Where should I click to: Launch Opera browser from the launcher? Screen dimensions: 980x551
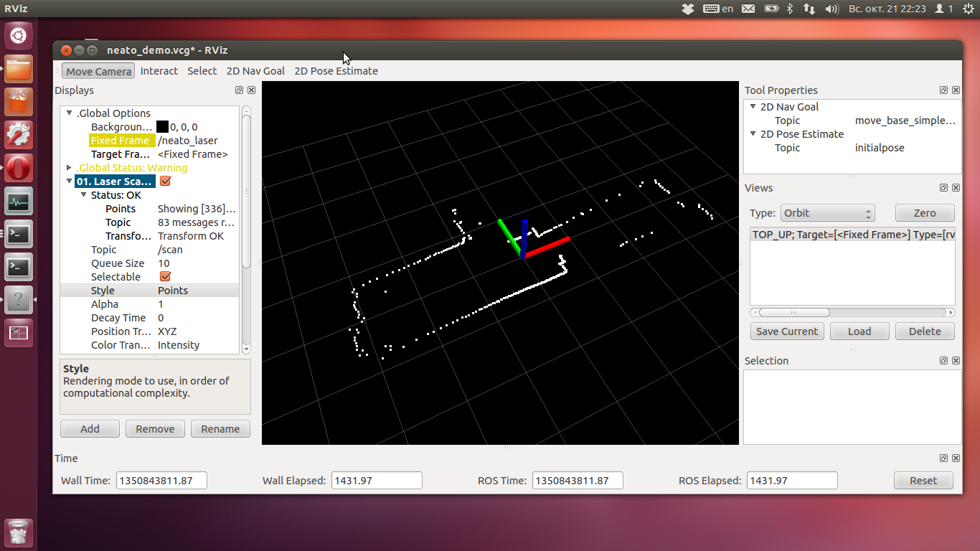click(x=19, y=169)
